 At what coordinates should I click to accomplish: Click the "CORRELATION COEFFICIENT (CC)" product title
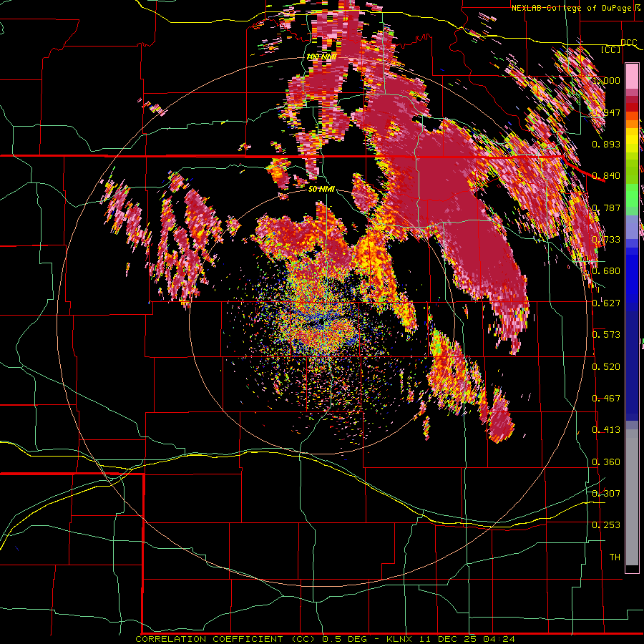(224, 639)
